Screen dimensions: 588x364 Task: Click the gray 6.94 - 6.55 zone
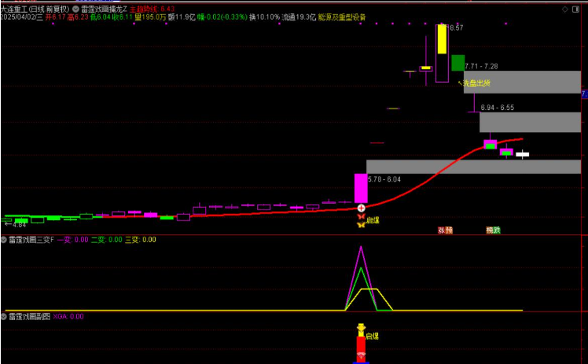pos(530,122)
